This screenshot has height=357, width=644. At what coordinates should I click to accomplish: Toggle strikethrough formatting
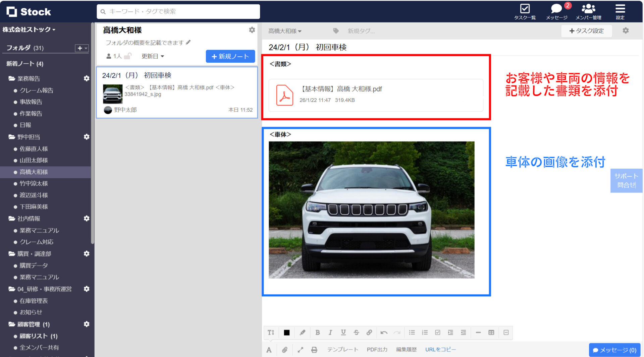(356, 333)
